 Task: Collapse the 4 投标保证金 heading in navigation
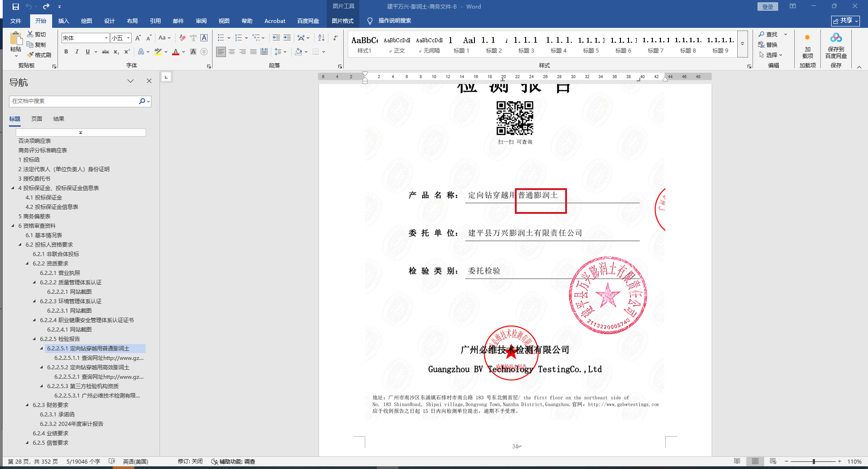click(x=13, y=188)
